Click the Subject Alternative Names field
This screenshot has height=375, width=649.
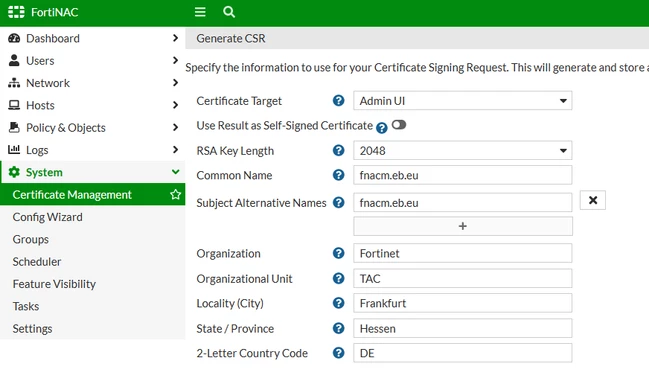pos(463,202)
